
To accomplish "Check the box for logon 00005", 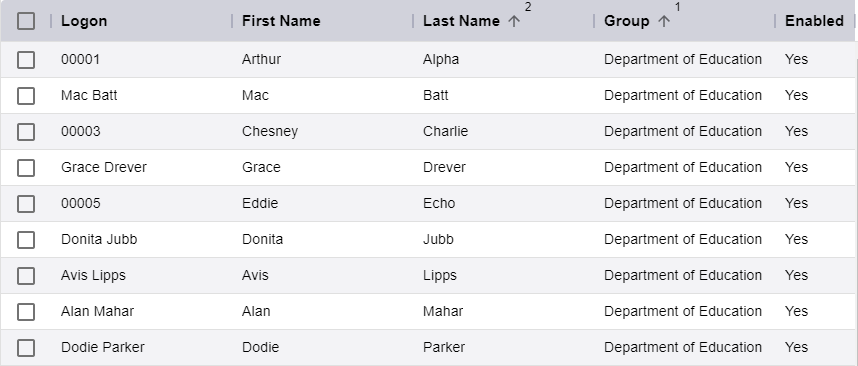I will point(26,204).
